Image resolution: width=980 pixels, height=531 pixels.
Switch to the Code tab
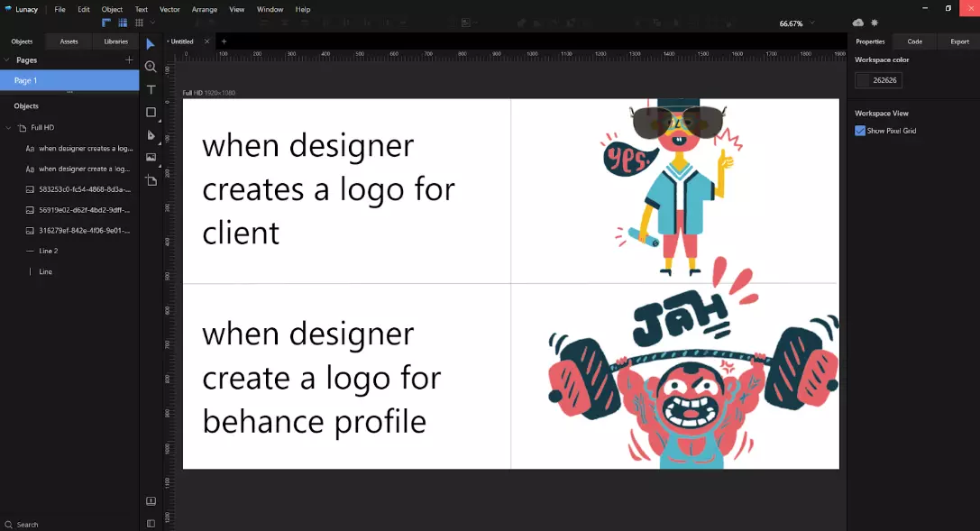(915, 41)
